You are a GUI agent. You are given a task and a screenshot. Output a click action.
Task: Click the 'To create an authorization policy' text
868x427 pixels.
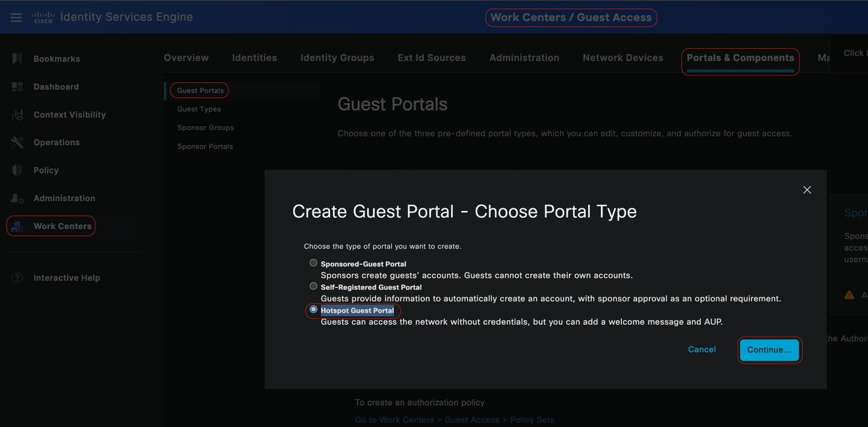pos(420,402)
